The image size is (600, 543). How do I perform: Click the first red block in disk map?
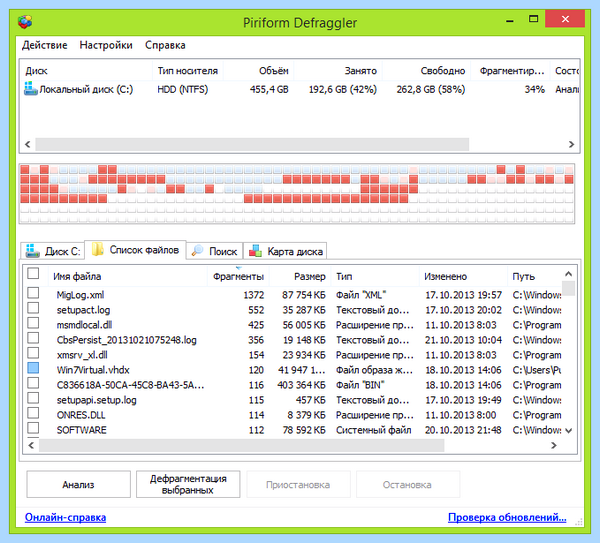tap(25, 169)
